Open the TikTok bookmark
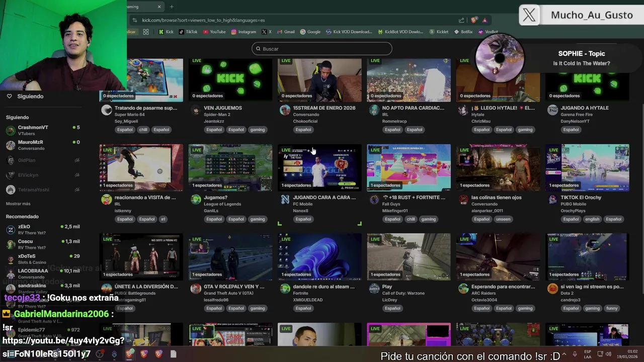Image resolution: width=644 pixels, height=362 pixels. (188, 32)
